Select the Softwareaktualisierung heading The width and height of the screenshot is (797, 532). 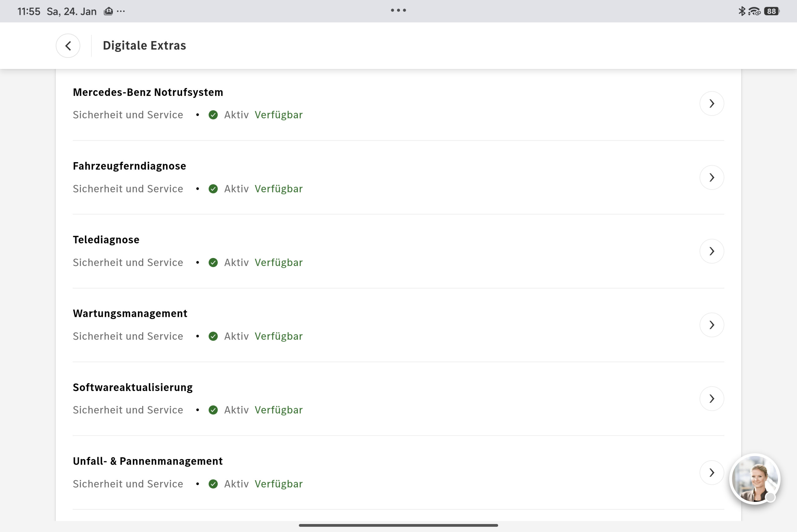click(133, 387)
